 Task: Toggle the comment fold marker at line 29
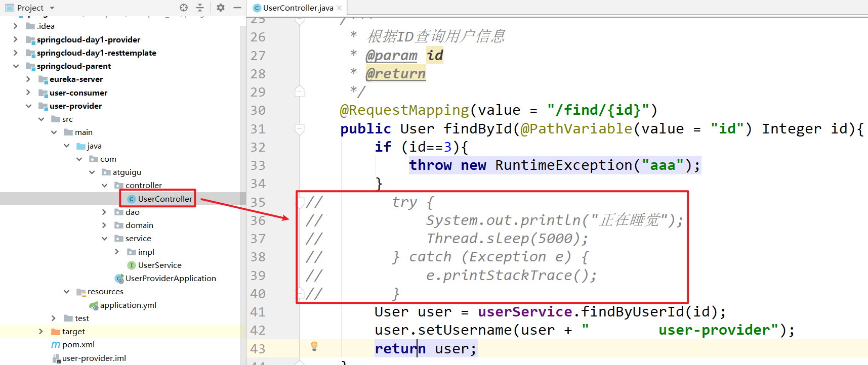300,92
